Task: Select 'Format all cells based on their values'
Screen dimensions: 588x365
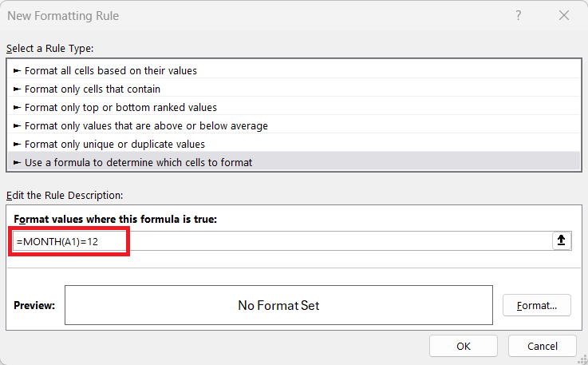Action: (294, 70)
